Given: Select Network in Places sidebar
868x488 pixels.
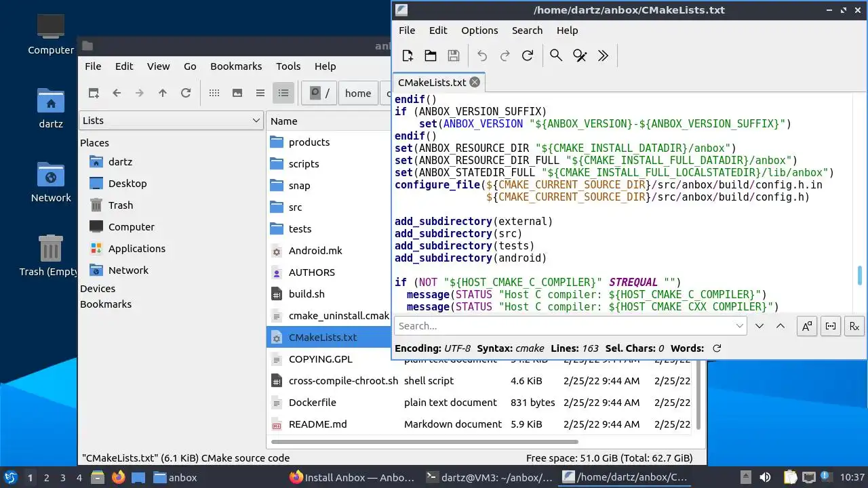Looking at the screenshot, I should click(128, 270).
